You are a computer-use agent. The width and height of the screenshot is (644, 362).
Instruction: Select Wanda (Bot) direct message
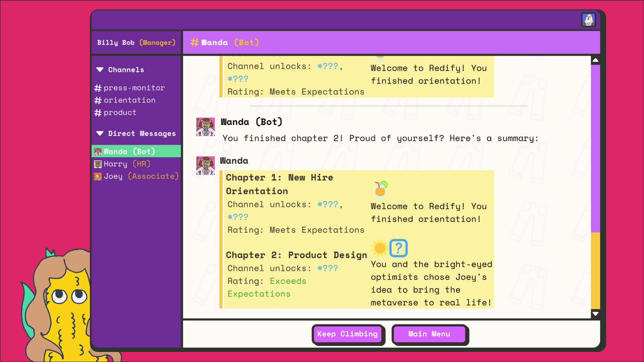point(129,152)
